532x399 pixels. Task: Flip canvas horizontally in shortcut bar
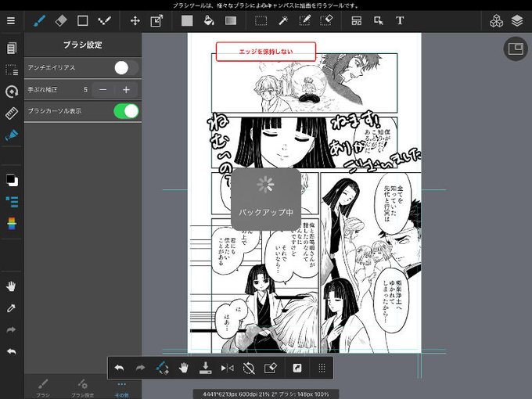click(227, 368)
